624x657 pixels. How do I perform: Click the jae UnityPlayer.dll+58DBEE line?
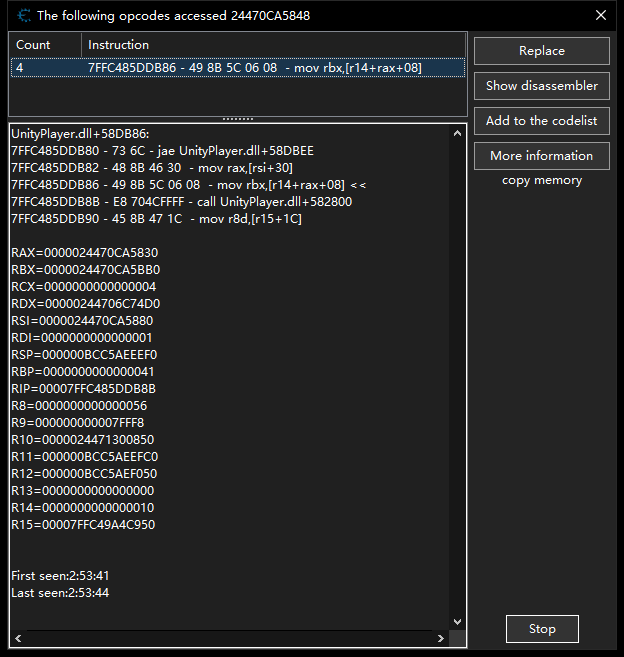[x=162, y=151]
